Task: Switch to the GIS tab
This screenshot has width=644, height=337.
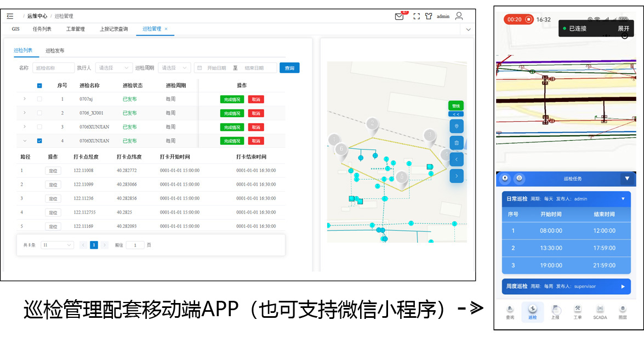Action: [x=15, y=29]
